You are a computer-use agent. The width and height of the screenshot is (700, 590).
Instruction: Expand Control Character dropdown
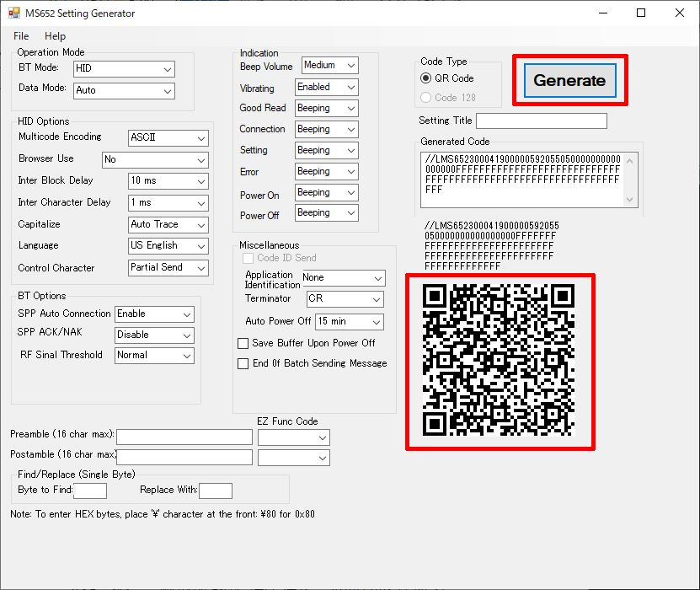(168, 267)
